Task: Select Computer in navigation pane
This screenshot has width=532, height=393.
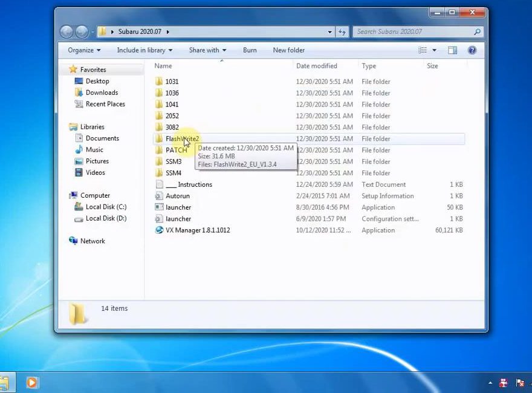Action: click(x=95, y=195)
